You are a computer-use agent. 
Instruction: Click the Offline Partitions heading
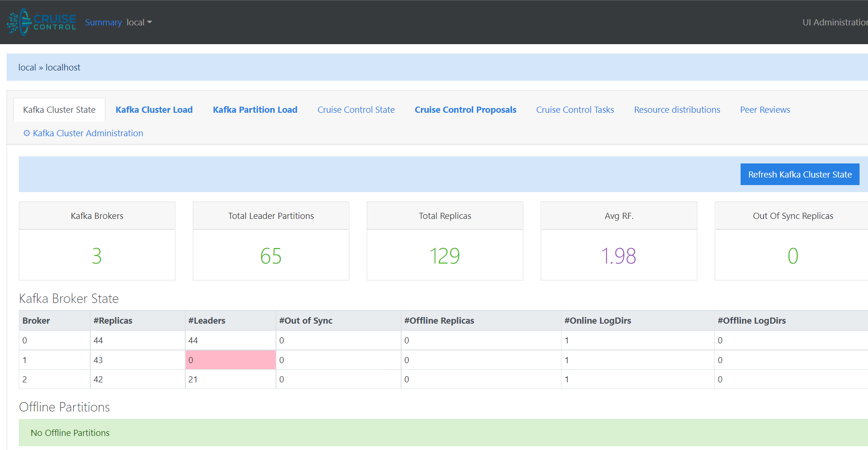click(64, 407)
